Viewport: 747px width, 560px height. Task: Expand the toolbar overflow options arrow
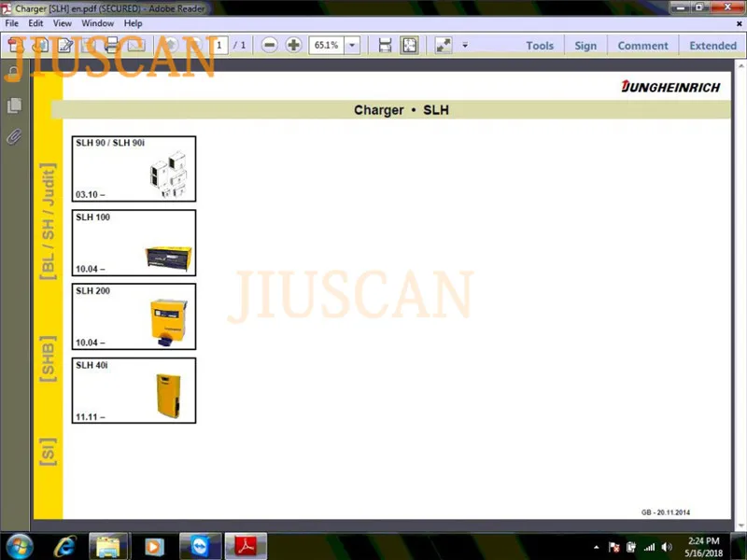point(465,45)
